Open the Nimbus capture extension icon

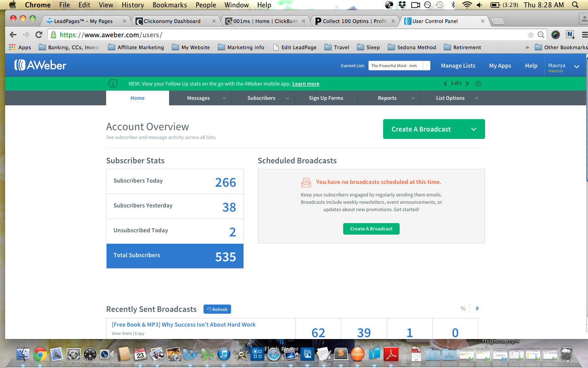tap(570, 35)
